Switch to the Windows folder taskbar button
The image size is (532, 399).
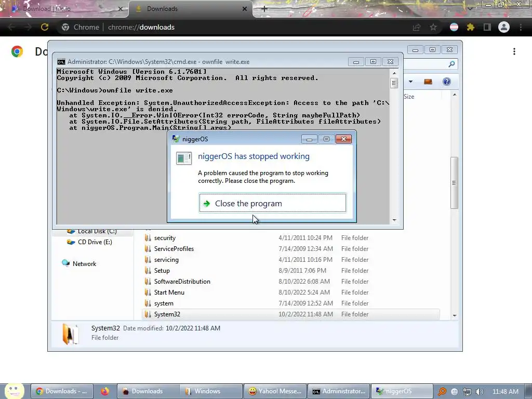click(x=211, y=391)
